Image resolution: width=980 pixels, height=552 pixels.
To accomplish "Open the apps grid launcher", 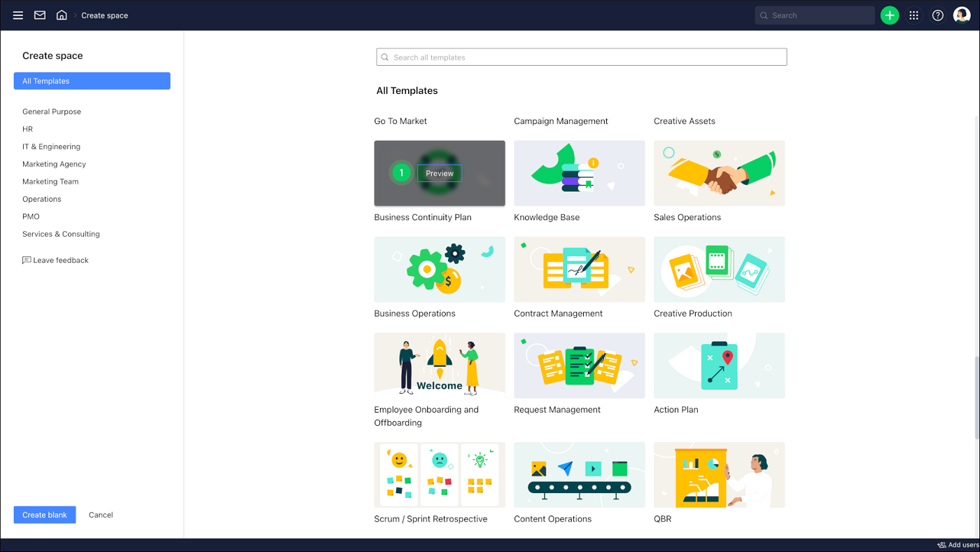I will coord(913,15).
